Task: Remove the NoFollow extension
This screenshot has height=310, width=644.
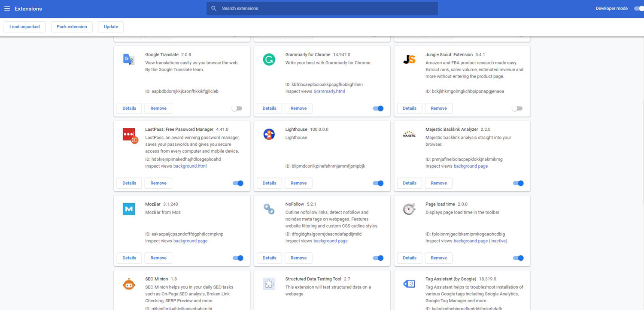Action: click(x=298, y=258)
